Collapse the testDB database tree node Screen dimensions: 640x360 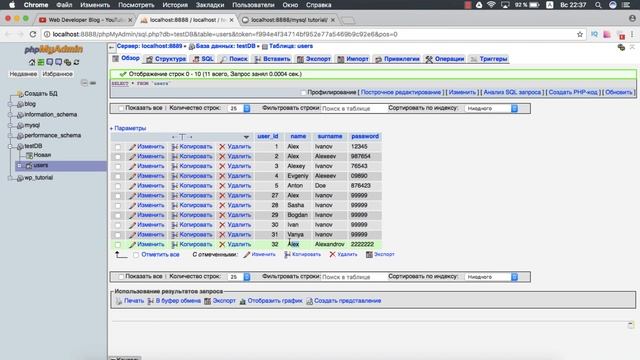point(11,146)
